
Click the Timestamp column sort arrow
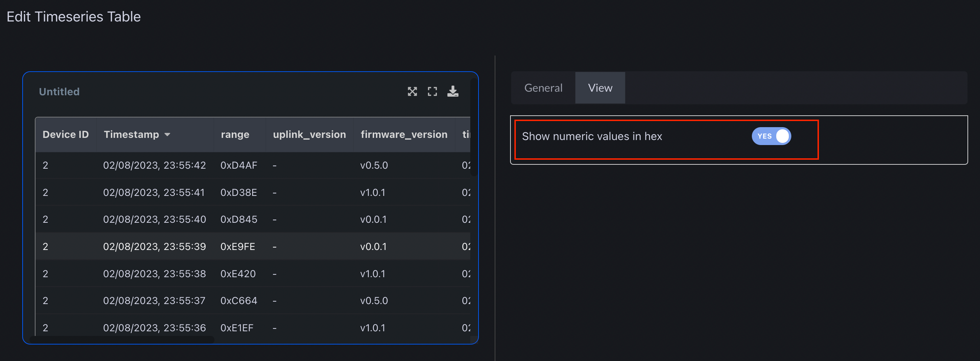tap(168, 135)
